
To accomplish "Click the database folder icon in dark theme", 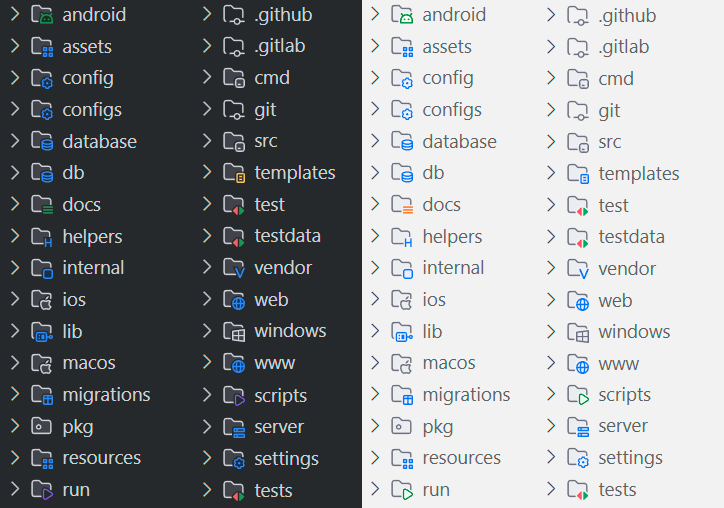I will (x=42, y=141).
